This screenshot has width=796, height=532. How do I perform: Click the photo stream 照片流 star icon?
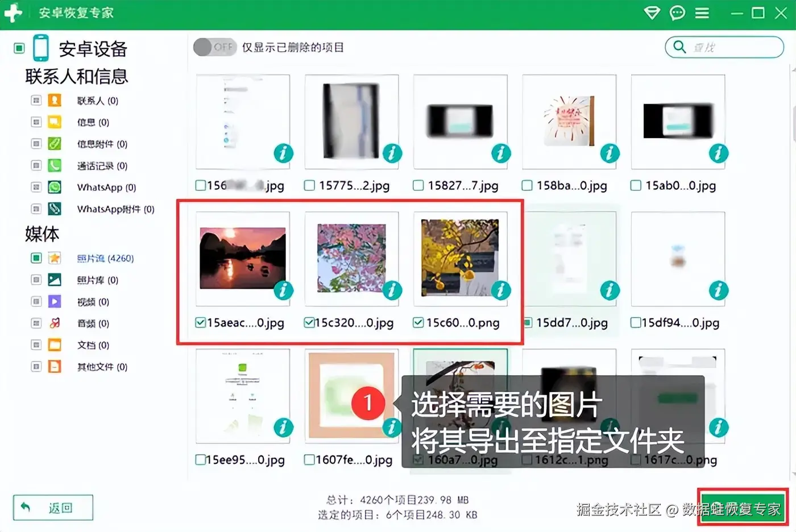pyautogui.click(x=55, y=258)
